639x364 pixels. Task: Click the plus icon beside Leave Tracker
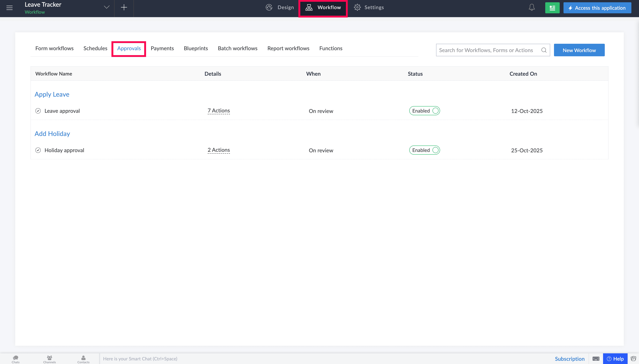(x=124, y=7)
